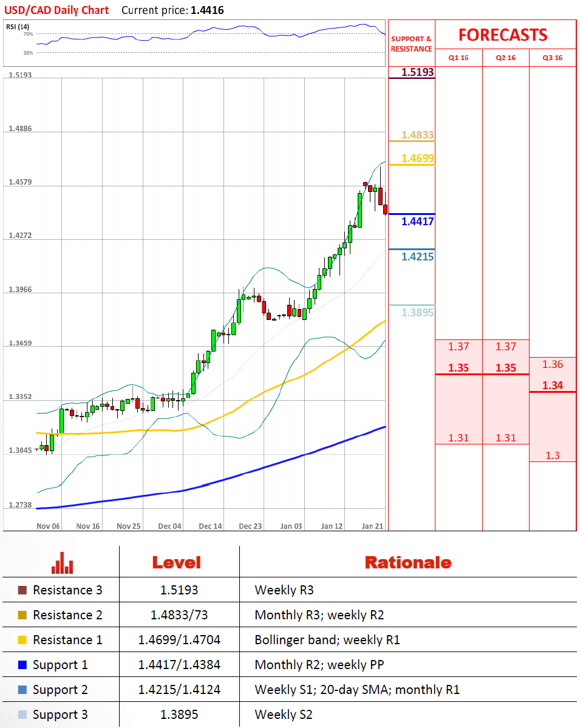Click Q3 16 lower forecast value 1.3
The width and height of the screenshot is (583, 728).
[553, 455]
